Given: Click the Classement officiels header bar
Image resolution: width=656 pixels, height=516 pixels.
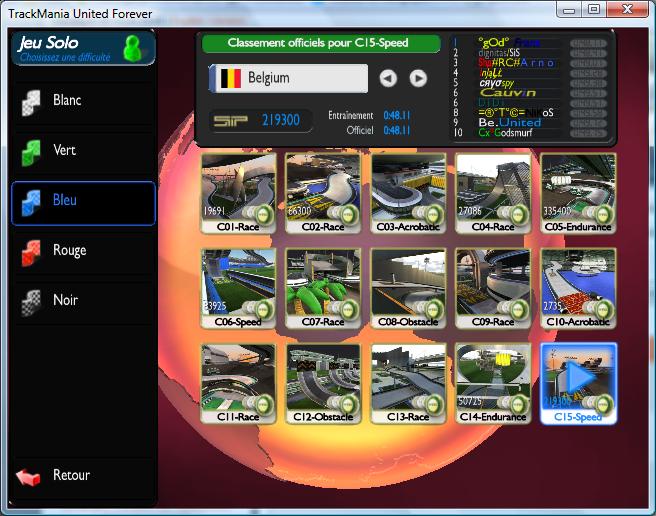Looking at the screenshot, I should 320,44.
